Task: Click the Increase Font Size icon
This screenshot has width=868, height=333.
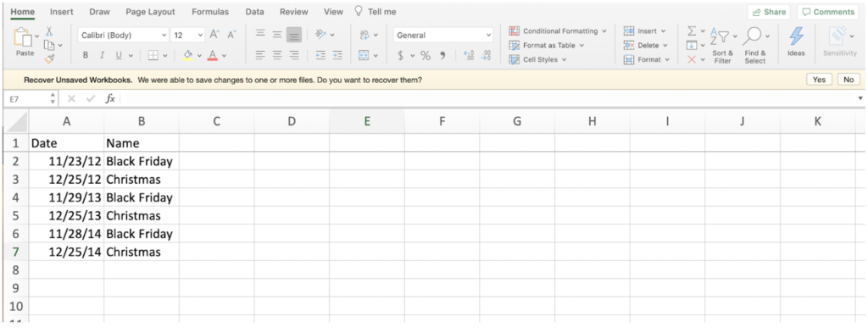Action: coord(214,35)
